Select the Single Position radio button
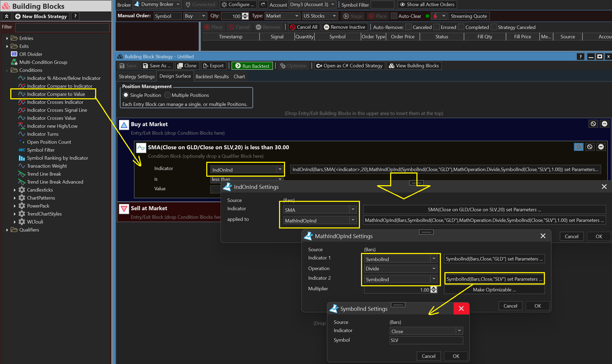This screenshot has height=364, width=612. [126, 95]
